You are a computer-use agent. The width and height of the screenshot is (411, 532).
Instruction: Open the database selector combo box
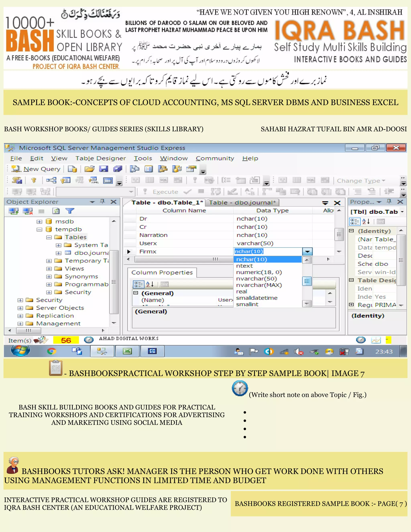point(96,192)
